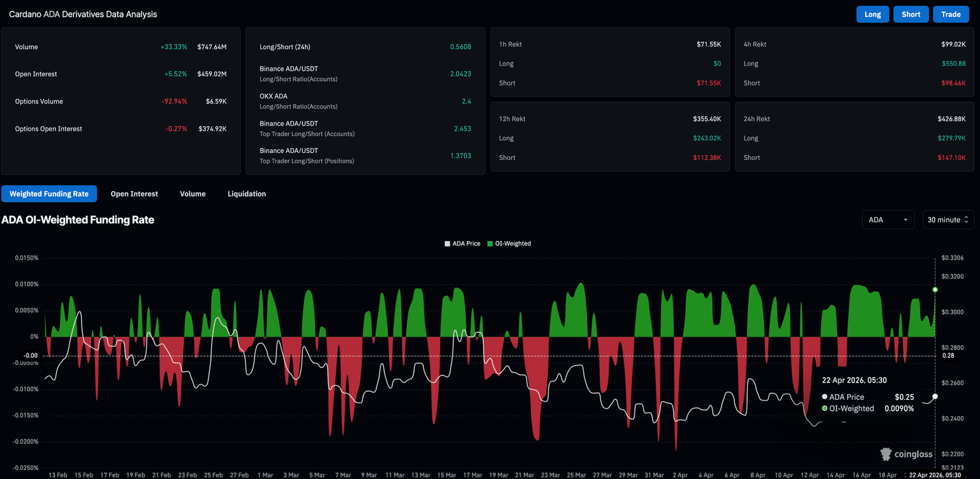Click the Short button
The height and width of the screenshot is (479, 980).
click(910, 14)
